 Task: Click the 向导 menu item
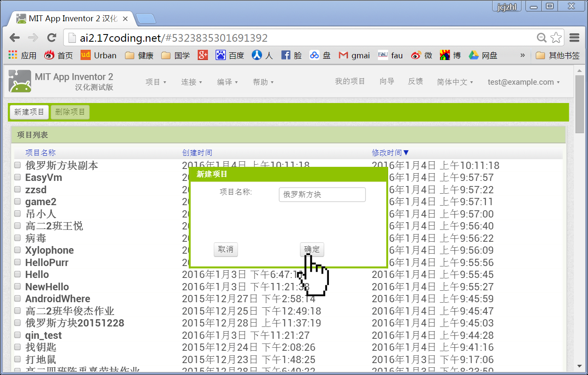pos(386,81)
